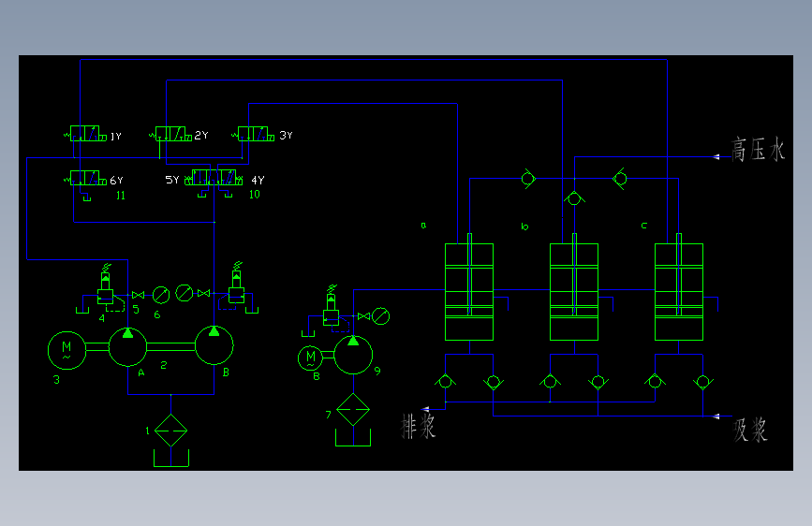Click the large motor symbol numbered 3
This screenshot has width=812, height=526.
point(66,350)
